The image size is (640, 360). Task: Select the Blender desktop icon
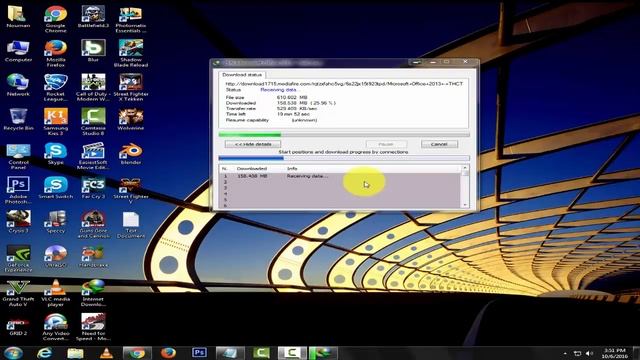click(131, 153)
